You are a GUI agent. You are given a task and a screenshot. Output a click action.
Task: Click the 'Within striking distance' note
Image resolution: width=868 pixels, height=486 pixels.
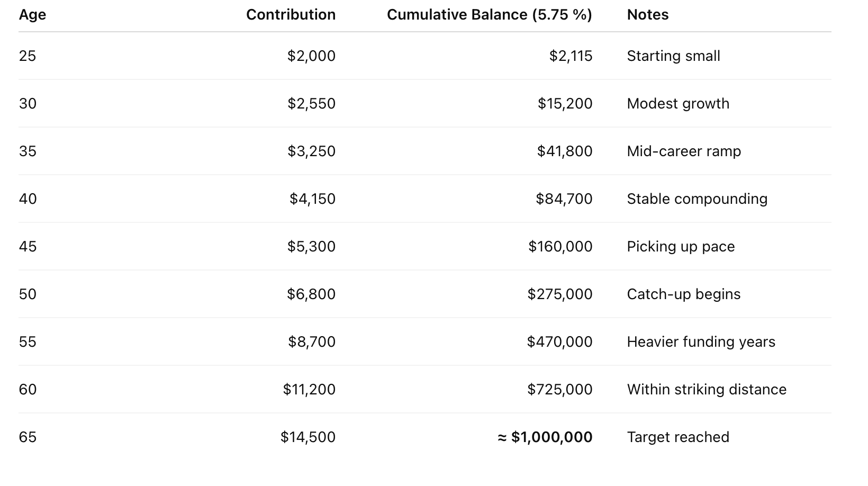click(x=707, y=390)
